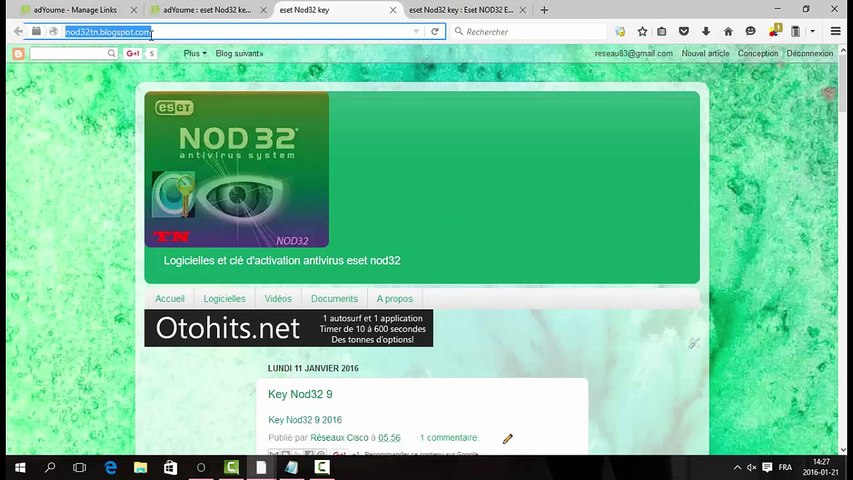This screenshot has width=853, height=480.
Task: Click the Otohits.net banner ad
Action: (289, 328)
